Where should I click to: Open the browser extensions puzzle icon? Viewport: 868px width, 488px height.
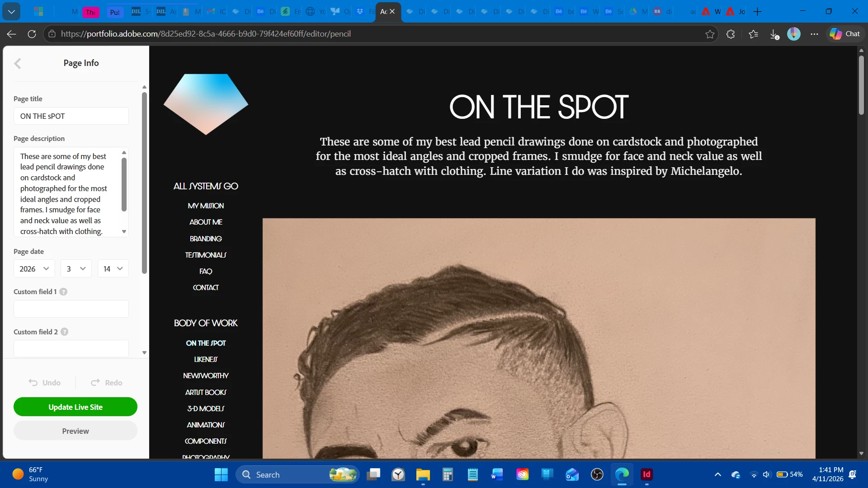pos(731,34)
